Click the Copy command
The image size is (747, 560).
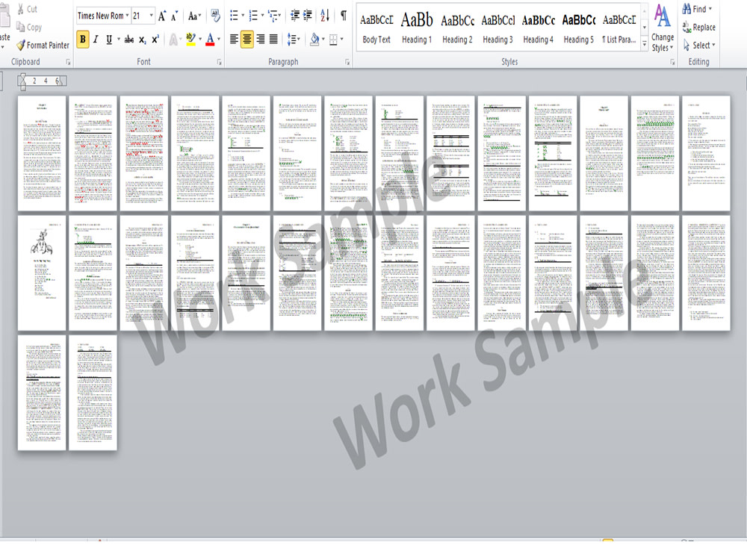tap(28, 27)
